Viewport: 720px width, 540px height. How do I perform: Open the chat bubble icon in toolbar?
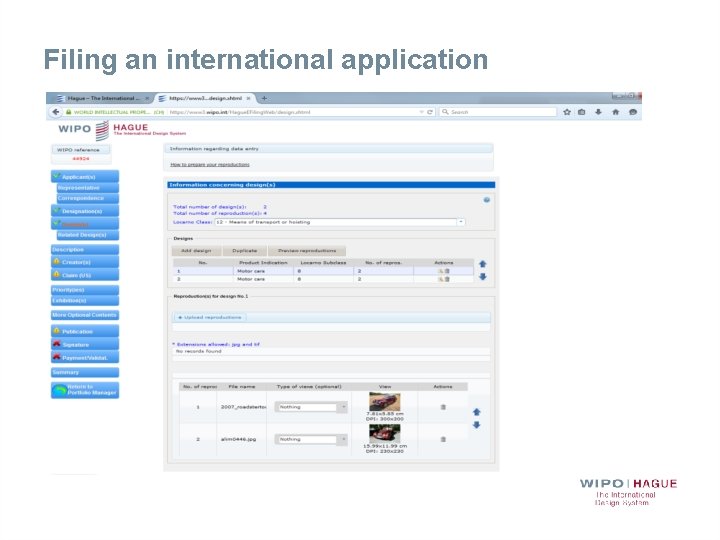coord(633,112)
